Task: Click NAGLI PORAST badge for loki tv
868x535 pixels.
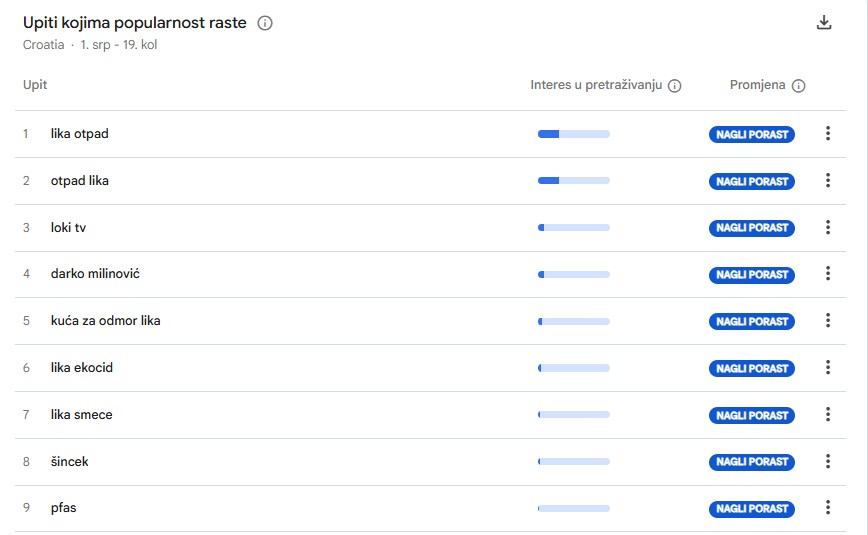Action: (752, 228)
